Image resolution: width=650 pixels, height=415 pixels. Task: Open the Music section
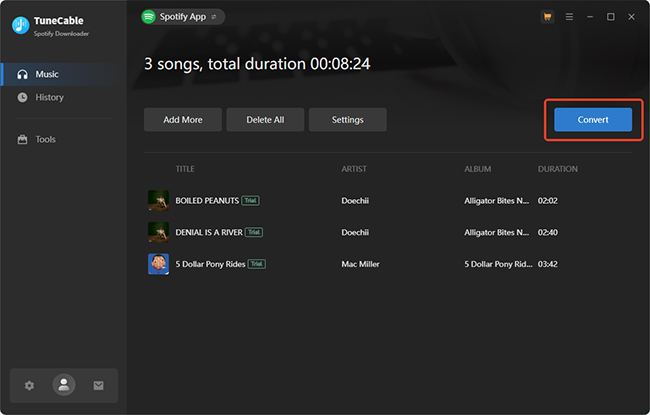pos(64,74)
